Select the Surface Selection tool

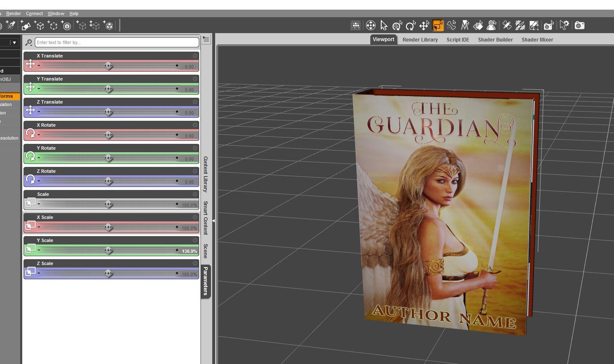coord(478,26)
